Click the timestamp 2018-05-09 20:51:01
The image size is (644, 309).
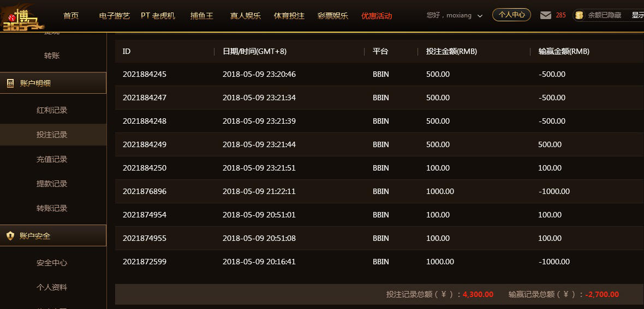(x=259, y=215)
